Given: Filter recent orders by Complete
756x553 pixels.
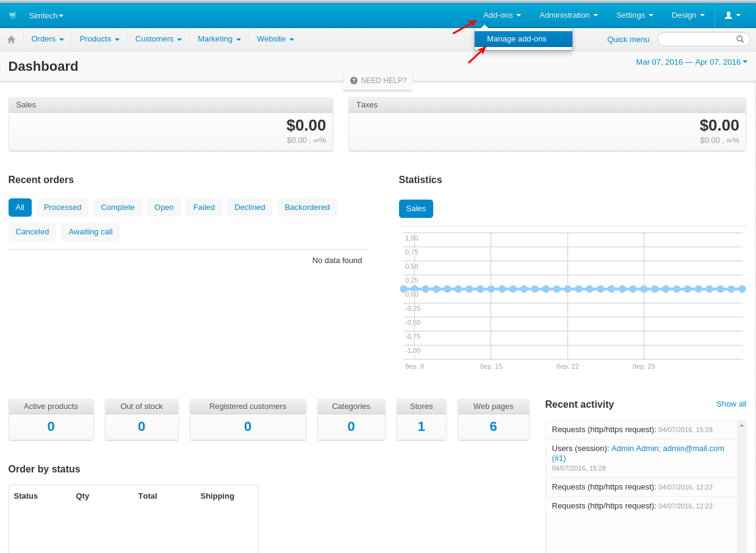Looking at the screenshot, I should [118, 208].
